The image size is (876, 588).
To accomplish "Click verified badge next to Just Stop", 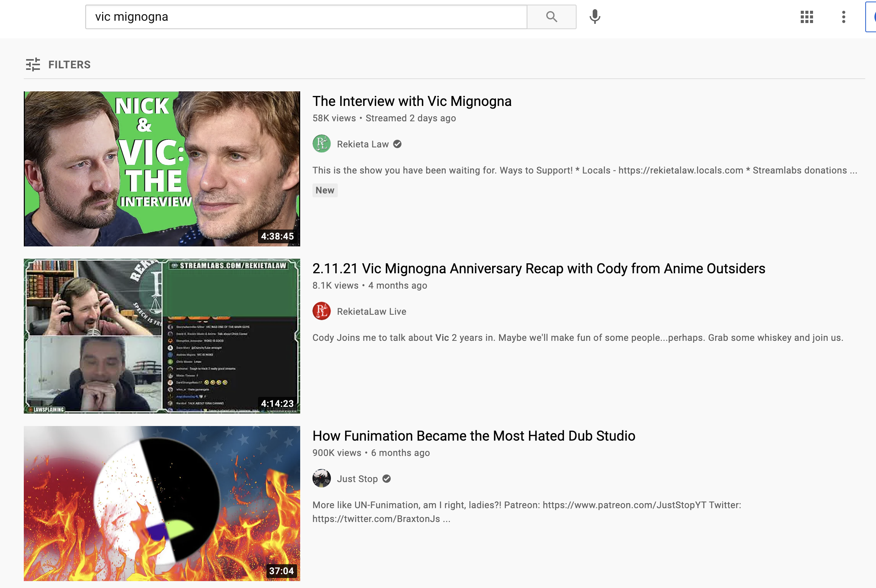I will click(387, 479).
